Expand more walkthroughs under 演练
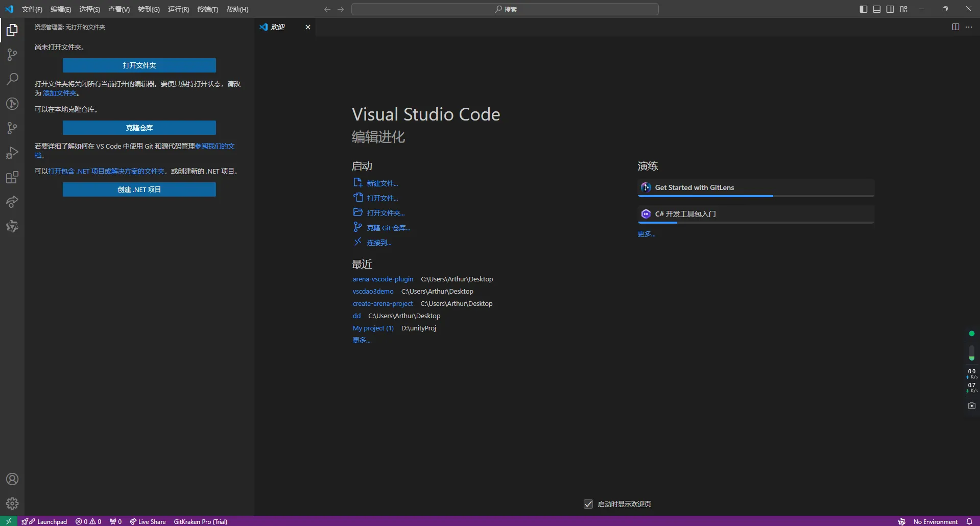Screen dimensions: 980x526 point(646,234)
